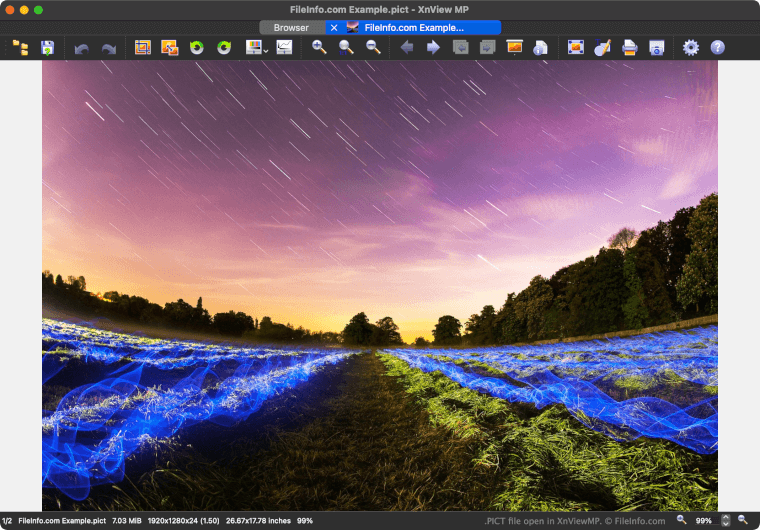Close the FileInfo.com Example tab
The height and width of the screenshot is (530, 760).
click(x=334, y=28)
